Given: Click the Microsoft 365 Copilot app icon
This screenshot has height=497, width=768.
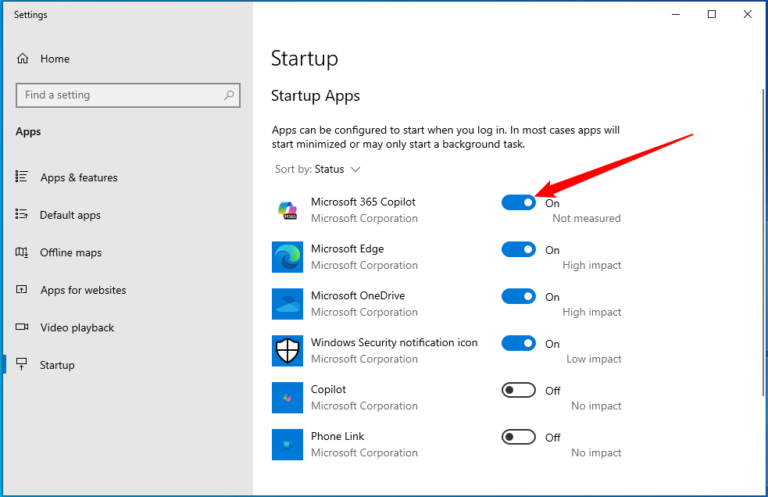Looking at the screenshot, I should tap(288, 210).
